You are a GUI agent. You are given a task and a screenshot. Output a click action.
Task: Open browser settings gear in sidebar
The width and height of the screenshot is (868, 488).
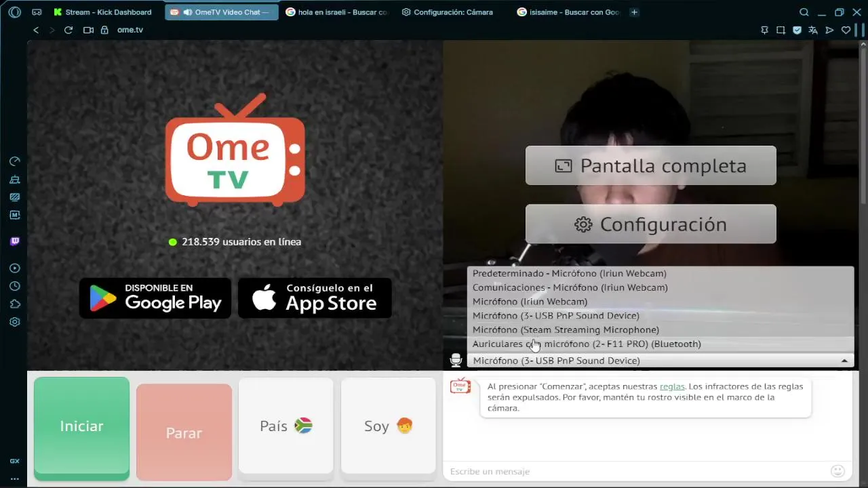(15, 322)
